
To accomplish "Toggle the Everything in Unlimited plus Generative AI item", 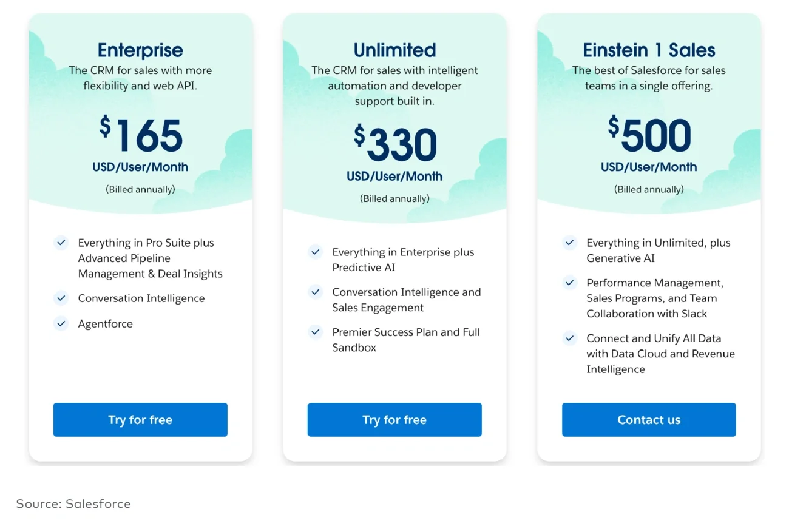I will [658, 251].
